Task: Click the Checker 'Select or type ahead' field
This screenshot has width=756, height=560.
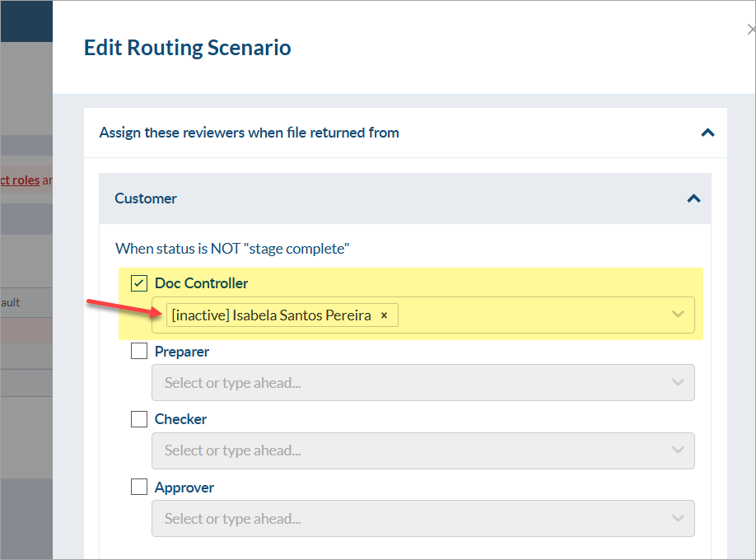Action: coord(404,450)
